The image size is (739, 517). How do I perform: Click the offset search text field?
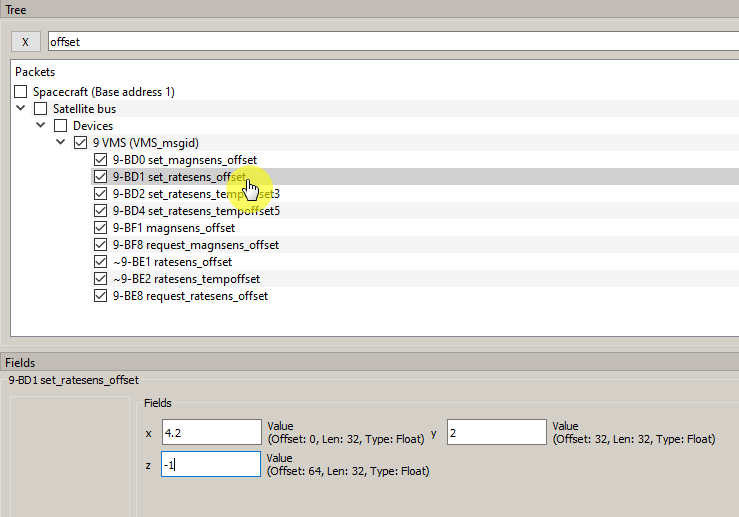390,43
